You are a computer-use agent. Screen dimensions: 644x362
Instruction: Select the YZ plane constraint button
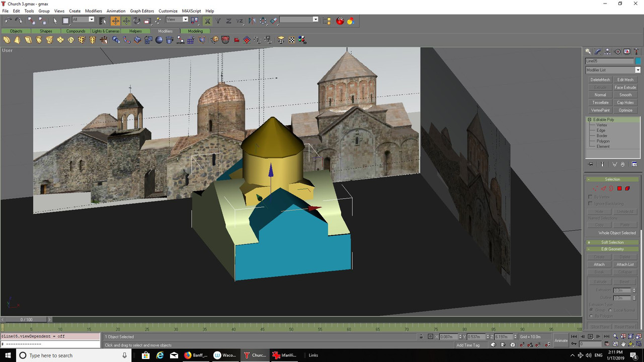click(x=239, y=21)
